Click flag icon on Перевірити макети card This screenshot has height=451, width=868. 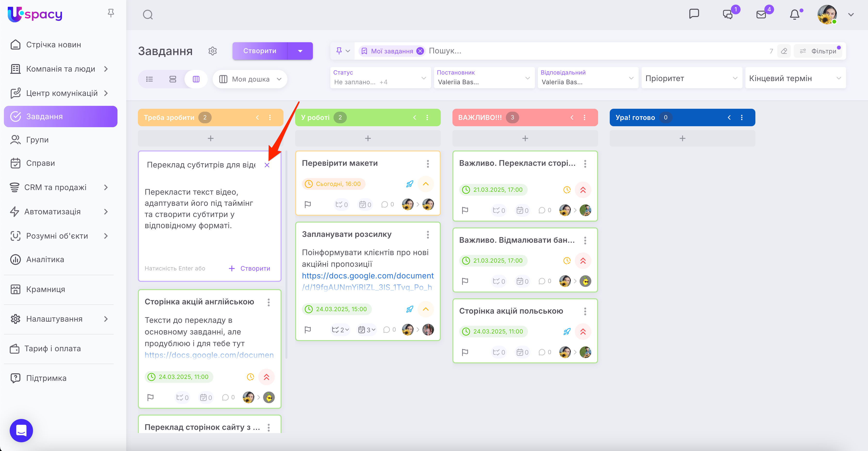(x=308, y=204)
